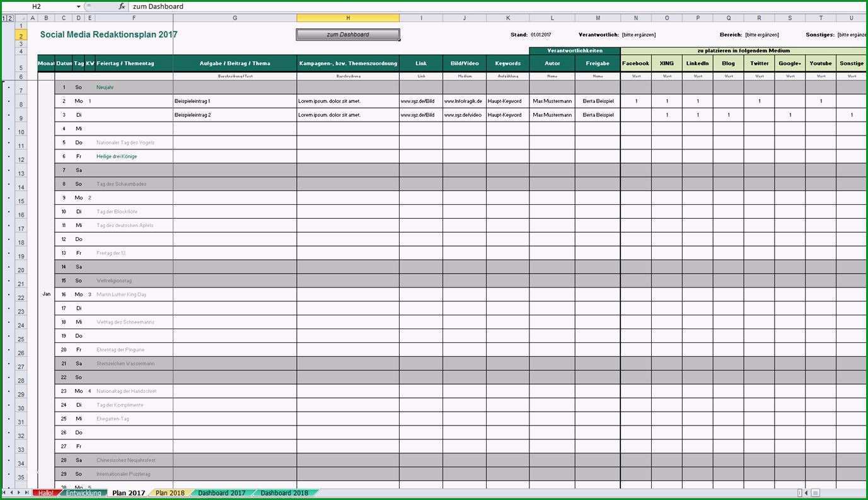The height and width of the screenshot is (500, 868).
Task: Click the Facebook column header cell
Action: (635, 63)
